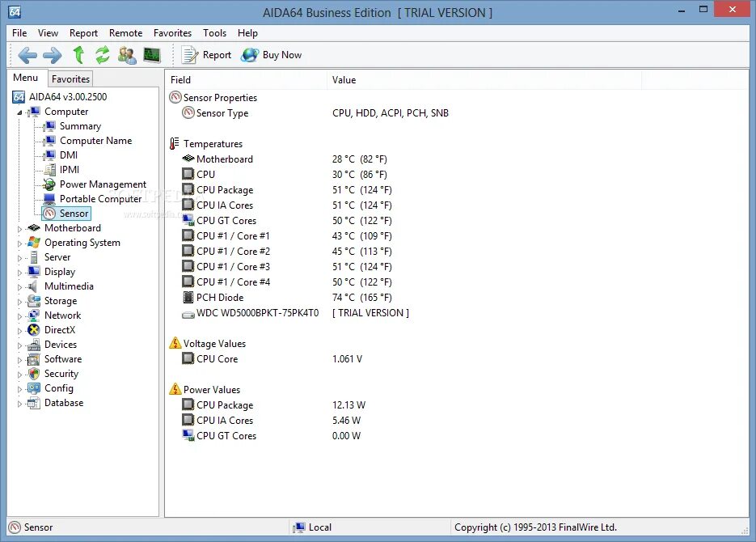Click the Portable Computer laptop icon
756x542 pixels.
(49, 199)
